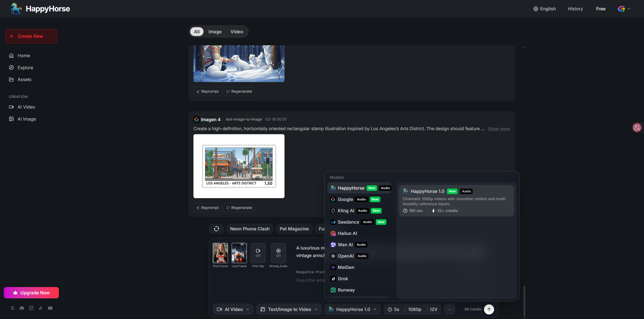Viewport: 644px width, 319px height.
Task: Click the Upgrade Now button
Action: click(x=31, y=293)
